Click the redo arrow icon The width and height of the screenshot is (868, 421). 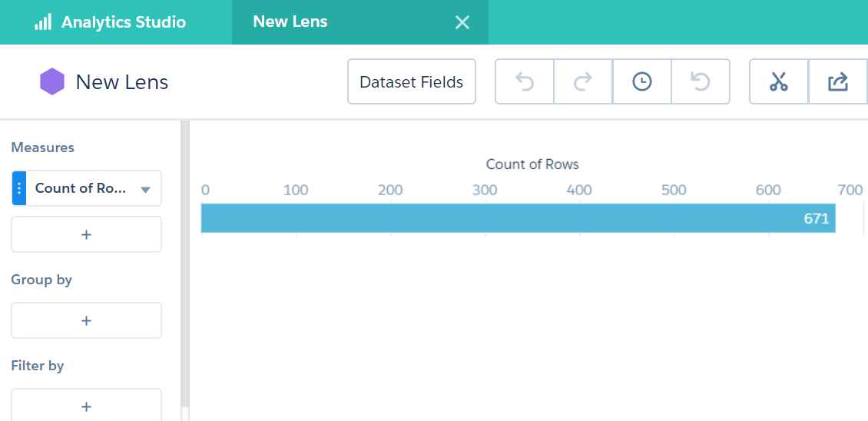coord(583,81)
